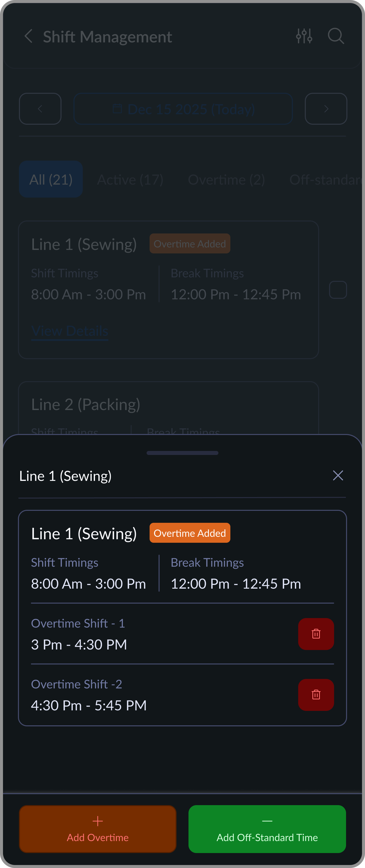365x868 pixels.
Task: Open View Details for Line 1
Action: pyautogui.click(x=69, y=330)
